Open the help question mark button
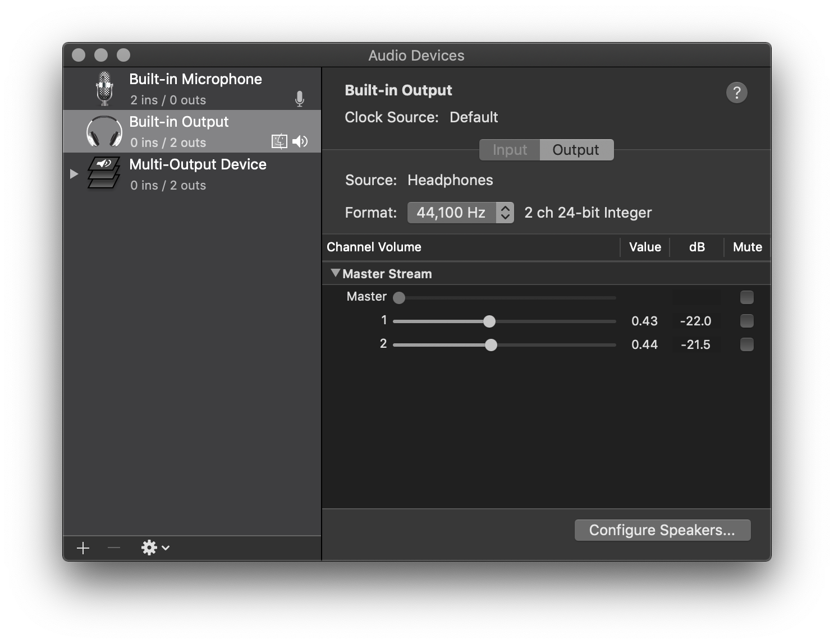 [x=737, y=93]
